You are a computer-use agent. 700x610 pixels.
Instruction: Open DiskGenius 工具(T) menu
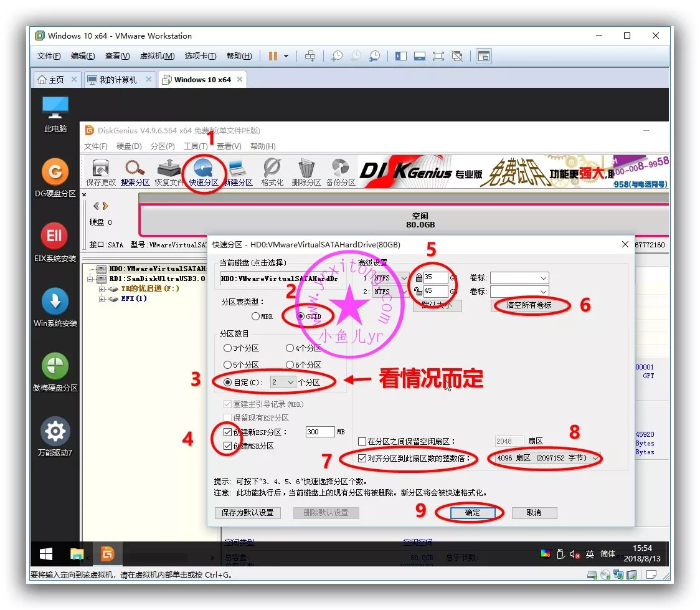pos(196,146)
